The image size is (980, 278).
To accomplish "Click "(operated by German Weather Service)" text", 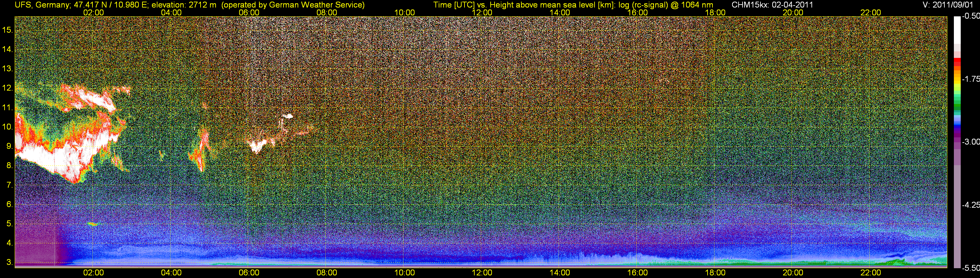I will [x=293, y=5].
